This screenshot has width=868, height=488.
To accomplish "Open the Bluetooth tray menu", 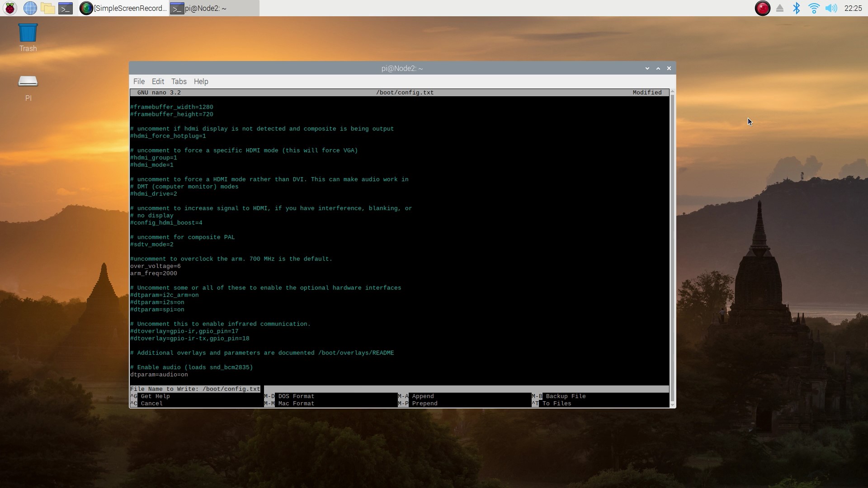I will pos(797,8).
